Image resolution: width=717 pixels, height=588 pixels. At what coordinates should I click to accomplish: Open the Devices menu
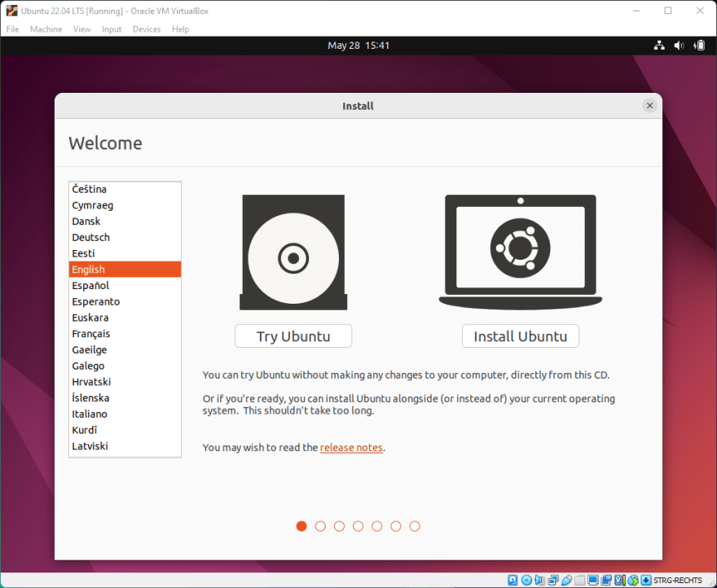click(147, 29)
